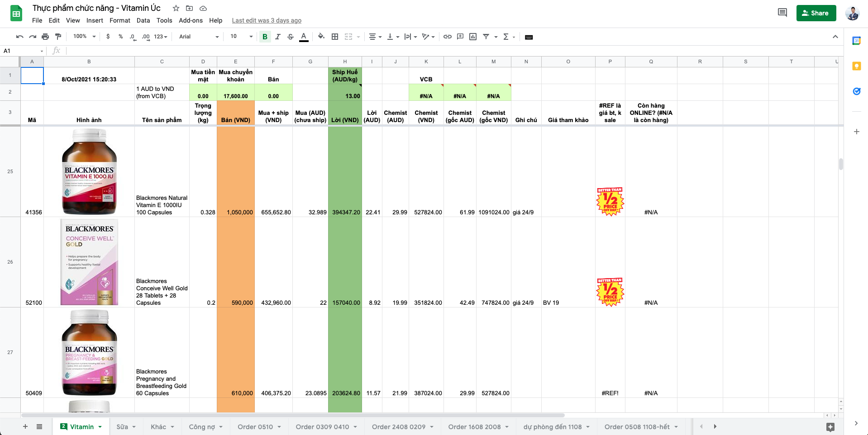Open the Borders tool
Viewport: 868px width, 435px height.
pos(335,37)
